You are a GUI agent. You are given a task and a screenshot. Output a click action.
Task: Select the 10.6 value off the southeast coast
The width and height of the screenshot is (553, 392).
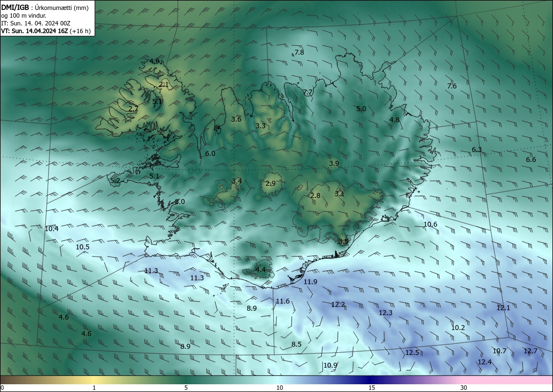click(430, 224)
